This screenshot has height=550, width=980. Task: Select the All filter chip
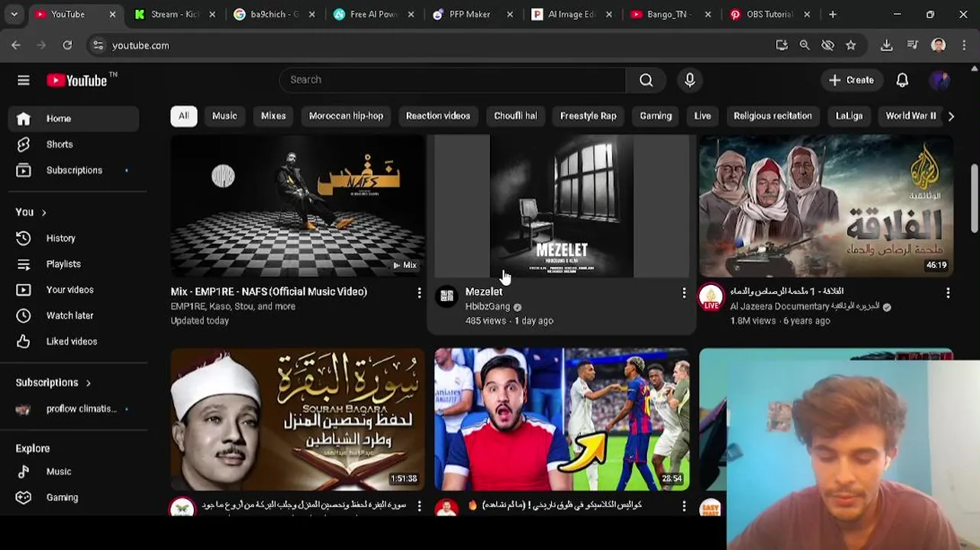pos(183,116)
